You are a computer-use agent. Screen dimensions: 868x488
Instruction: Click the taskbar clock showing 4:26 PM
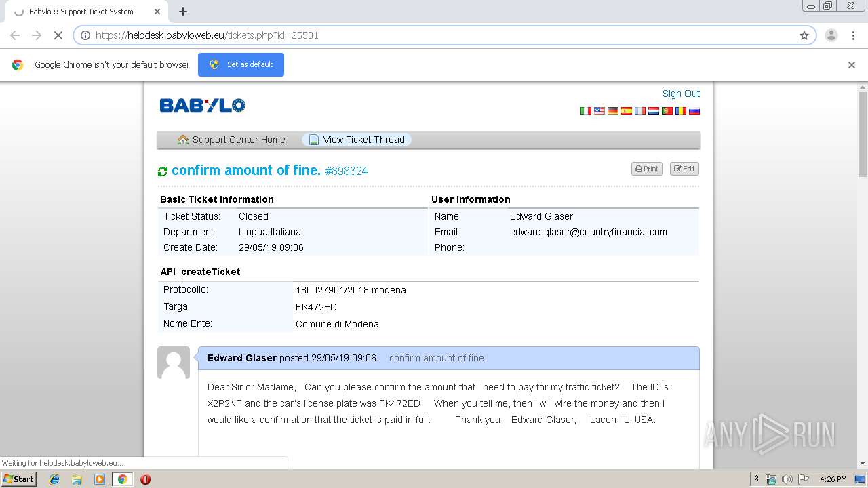(x=833, y=479)
